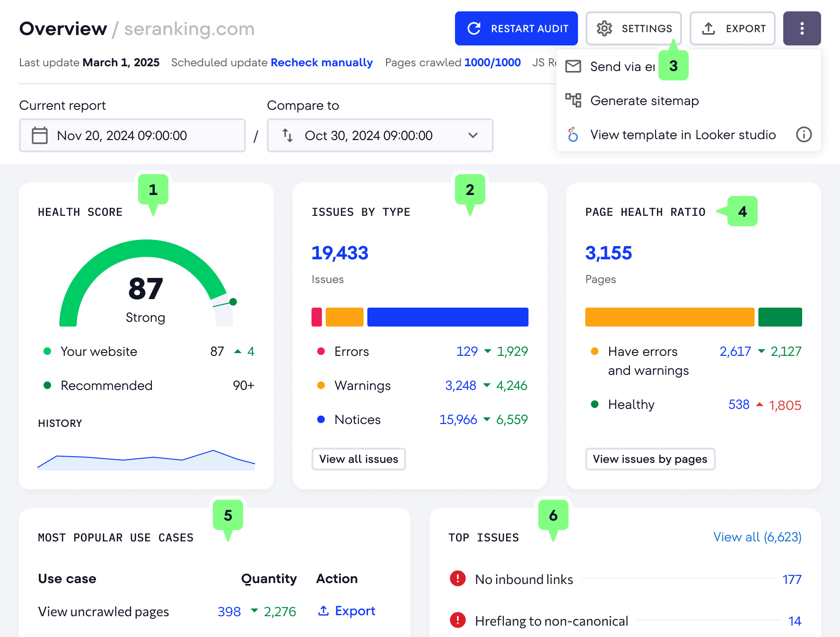This screenshot has width=840, height=637.
Task: Open View all issues
Action: coord(358,459)
